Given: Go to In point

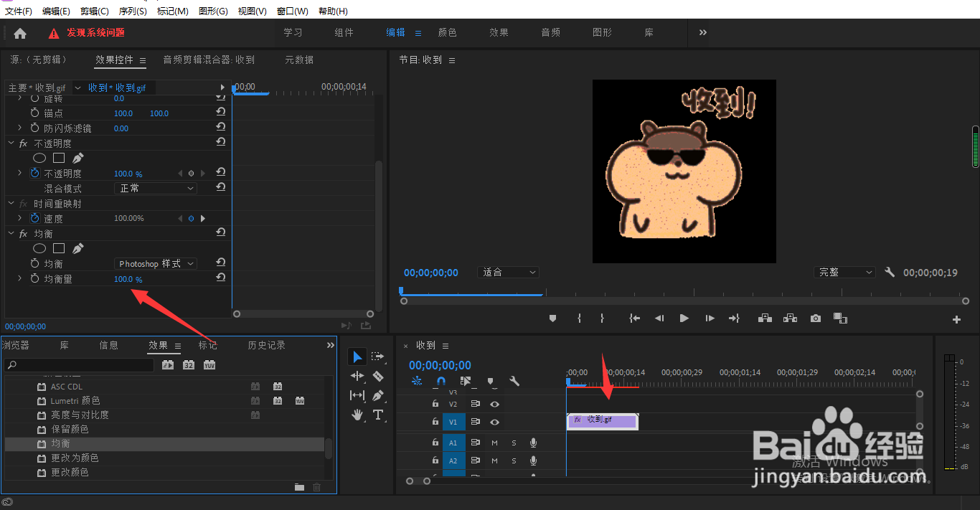Looking at the screenshot, I should (x=634, y=318).
